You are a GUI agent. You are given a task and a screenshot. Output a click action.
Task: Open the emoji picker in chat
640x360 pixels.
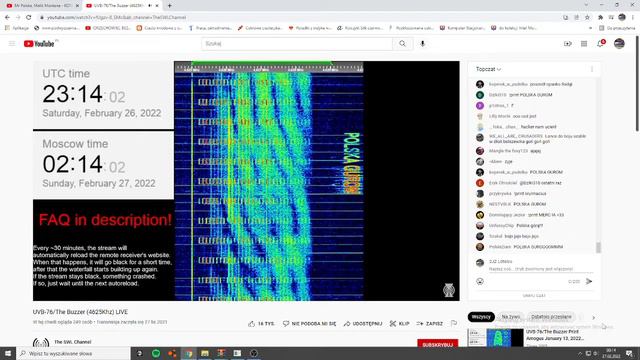[480, 281]
